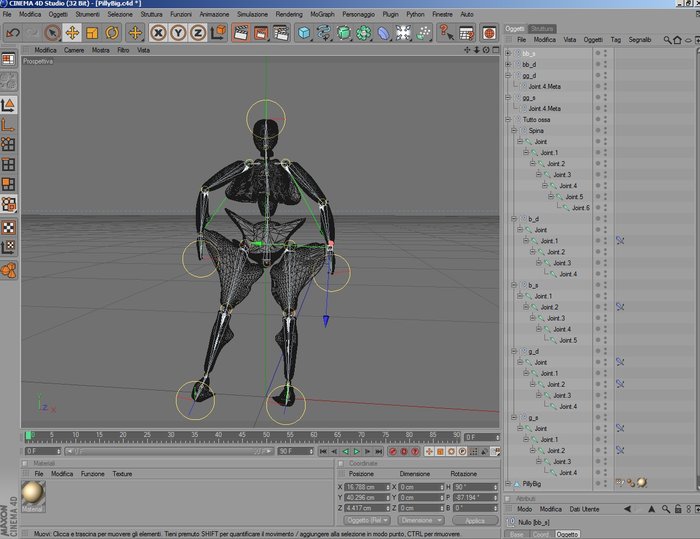Toggle Z axis lock
700x539 pixels.
pos(198,33)
